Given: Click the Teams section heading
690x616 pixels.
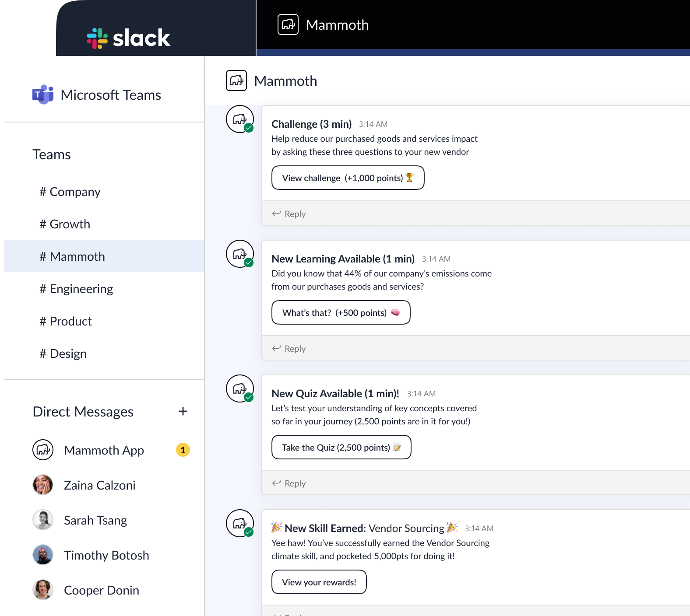Looking at the screenshot, I should (x=52, y=154).
